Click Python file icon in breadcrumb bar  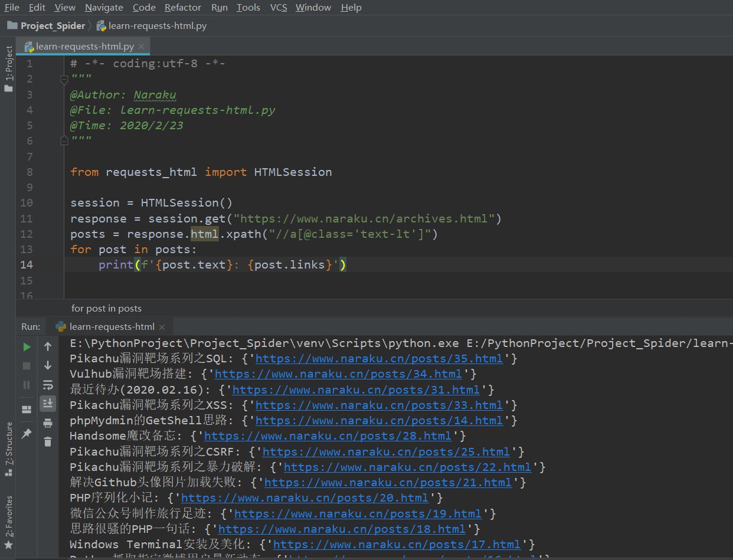pos(102,26)
